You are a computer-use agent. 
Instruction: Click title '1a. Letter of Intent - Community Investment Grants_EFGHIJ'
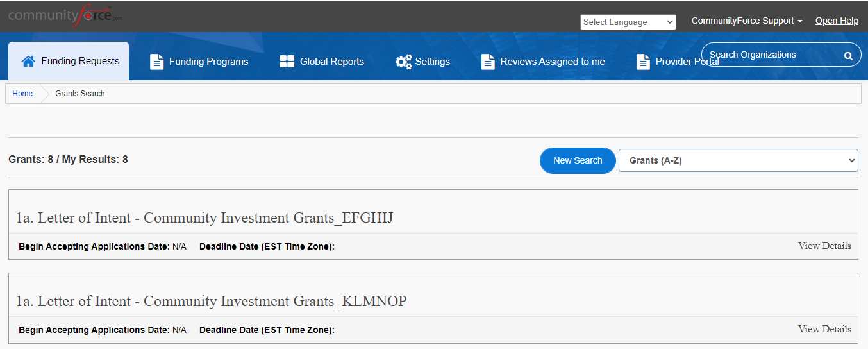pyautogui.click(x=204, y=218)
